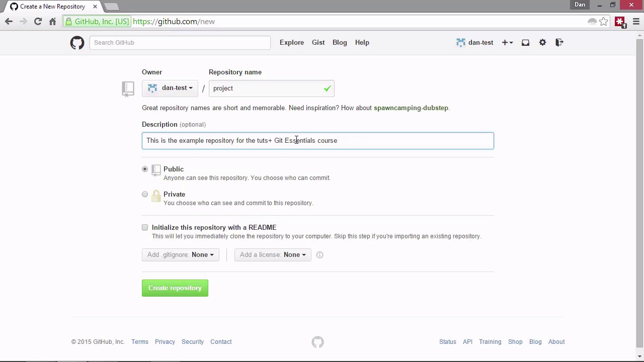This screenshot has height=362, width=644.
Task: Open account settings gear icon
Action: click(542, 43)
